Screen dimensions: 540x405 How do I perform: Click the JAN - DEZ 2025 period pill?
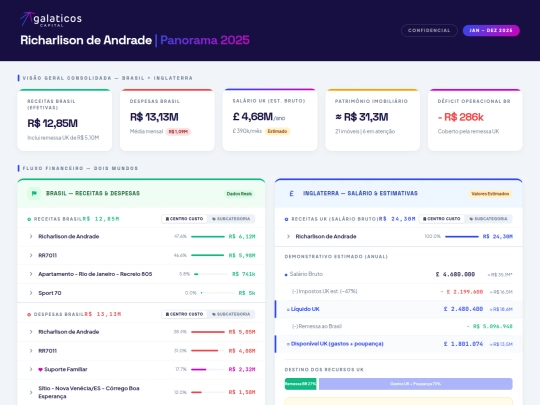(x=491, y=30)
